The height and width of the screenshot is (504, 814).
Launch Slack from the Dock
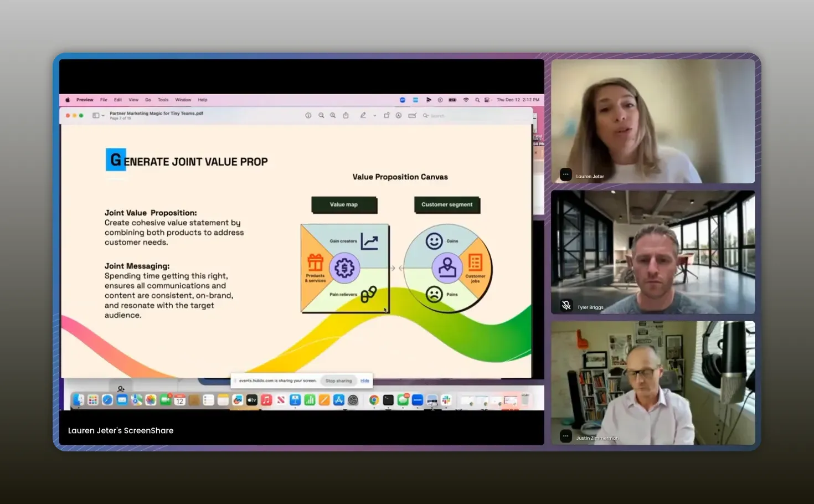click(446, 400)
